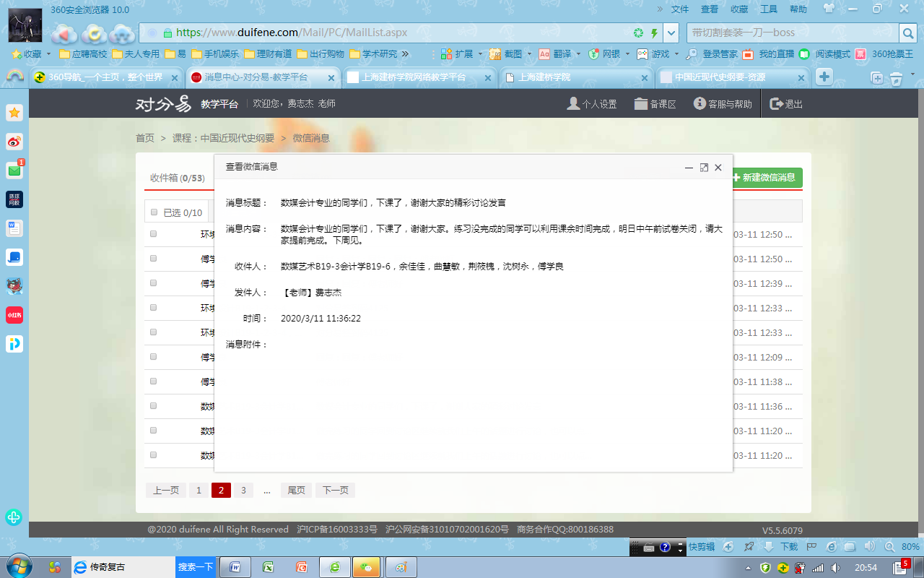This screenshot has width=924, height=578.
Task: Click the 新建微信消息 button
Action: click(x=767, y=178)
